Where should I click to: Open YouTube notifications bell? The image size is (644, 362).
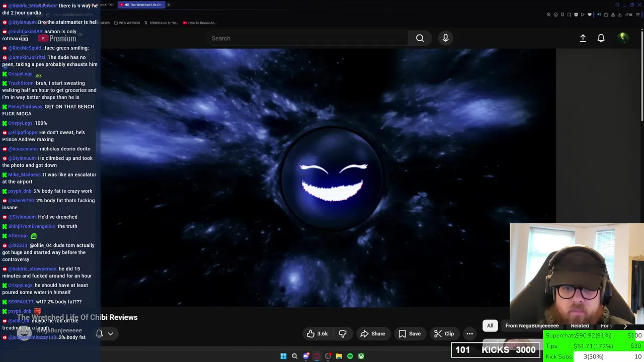[601, 38]
